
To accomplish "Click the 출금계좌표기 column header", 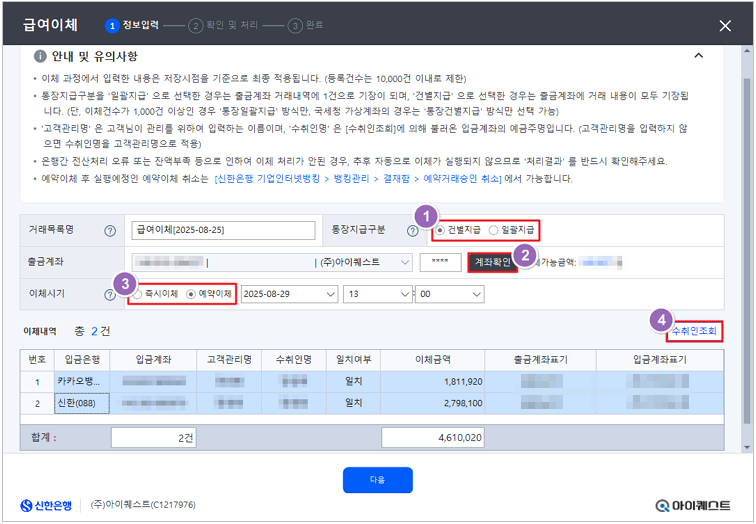I will [540, 360].
